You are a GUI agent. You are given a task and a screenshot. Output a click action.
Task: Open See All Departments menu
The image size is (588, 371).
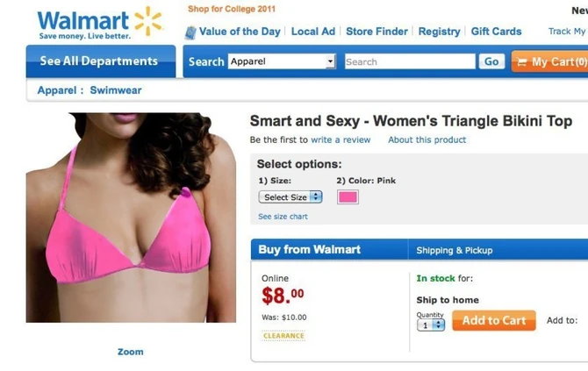click(101, 61)
